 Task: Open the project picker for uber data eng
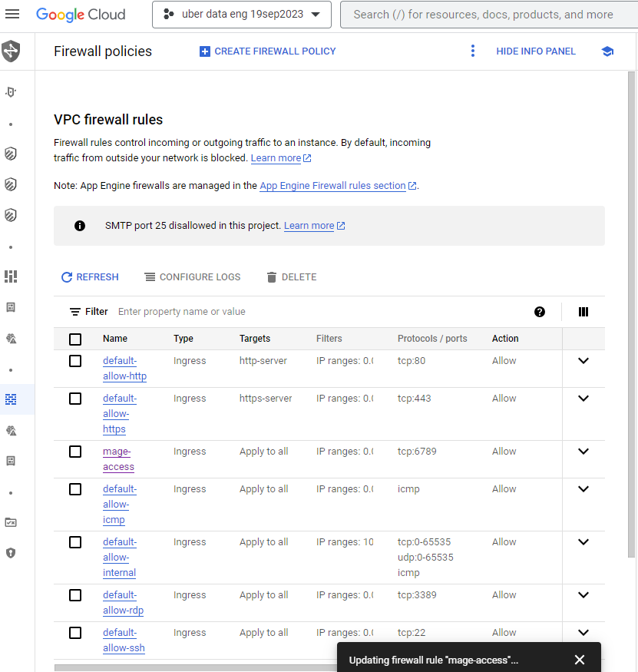point(241,14)
